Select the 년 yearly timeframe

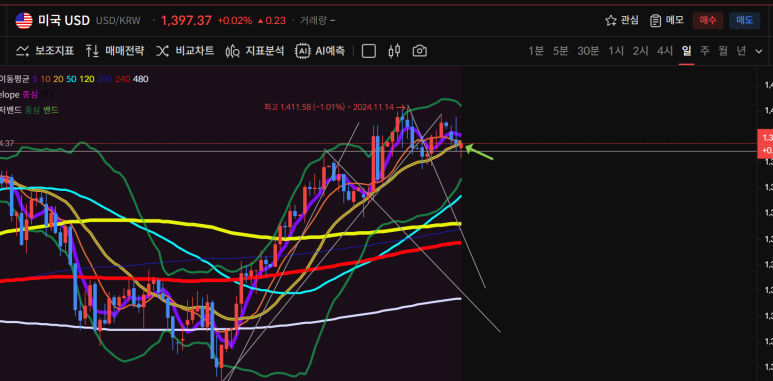741,51
